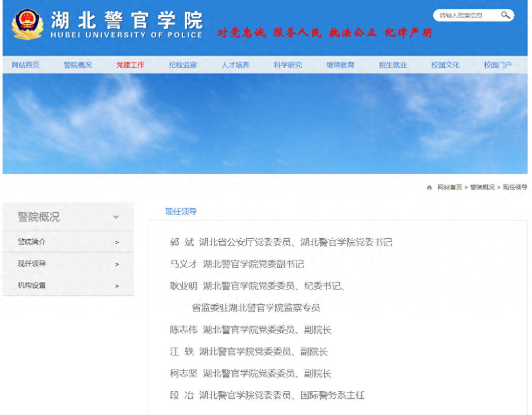Expand the arrow beside 机构设置
This screenshot has width=532, height=415.
[x=117, y=286]
